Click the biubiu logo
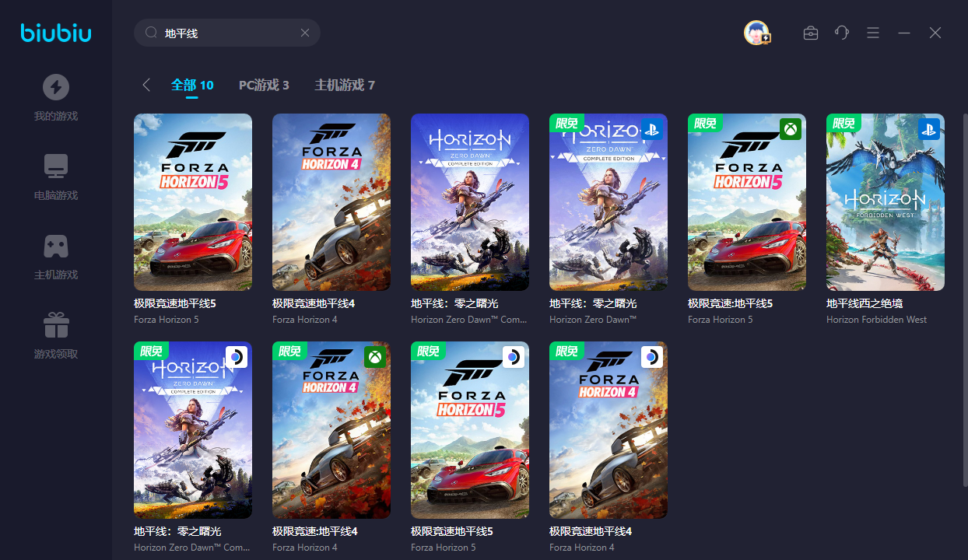The image size is (968, 560). tap(56, 33)
